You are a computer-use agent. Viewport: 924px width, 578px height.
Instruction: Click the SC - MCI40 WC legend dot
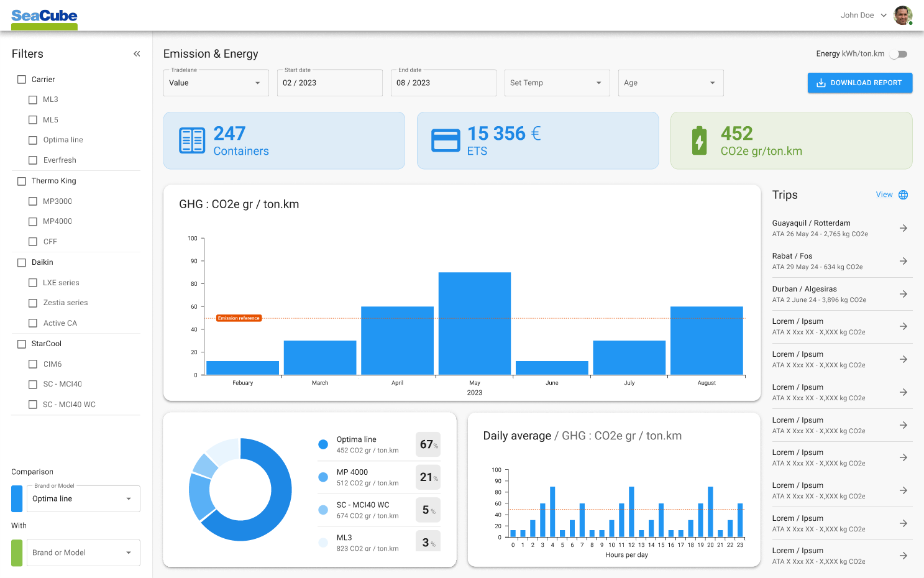click(x=323, y=510)
